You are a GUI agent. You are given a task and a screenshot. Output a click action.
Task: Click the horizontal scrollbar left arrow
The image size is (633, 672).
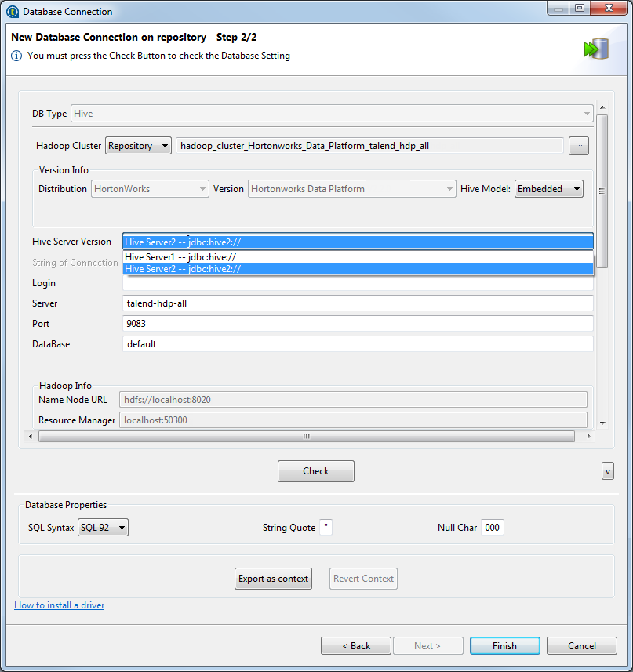point(31,436)
